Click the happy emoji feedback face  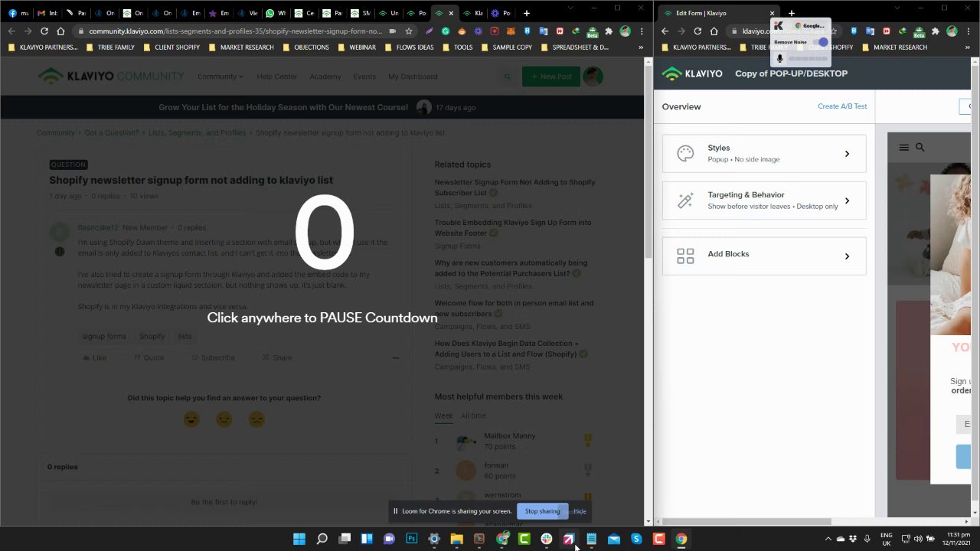(191, 419)
